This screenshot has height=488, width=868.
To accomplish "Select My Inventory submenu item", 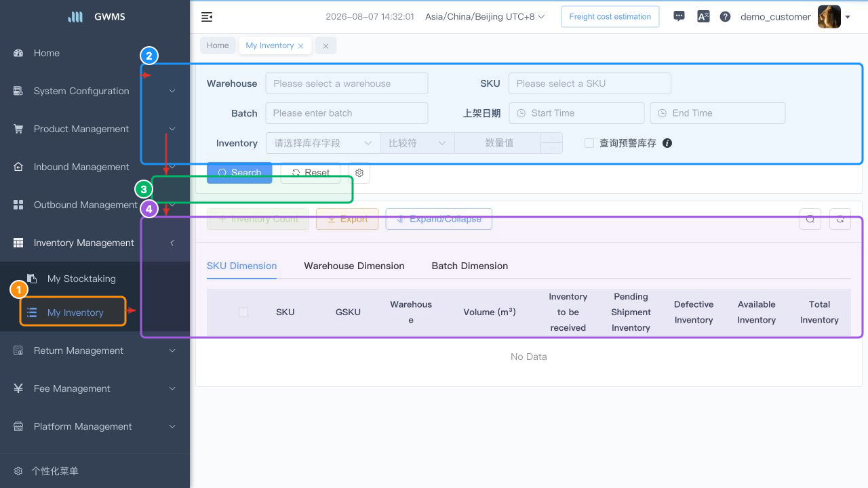I will point(95,312).
